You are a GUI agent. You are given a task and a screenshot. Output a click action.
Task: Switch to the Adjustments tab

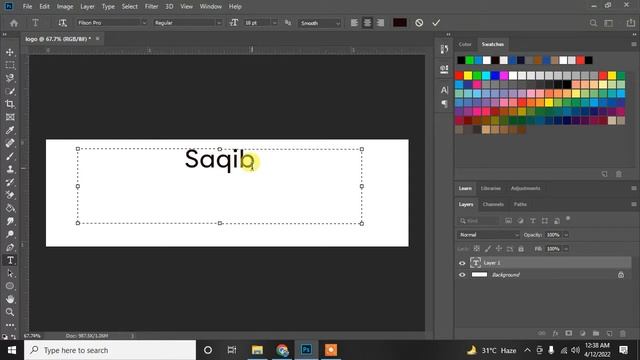click(525, 188)
